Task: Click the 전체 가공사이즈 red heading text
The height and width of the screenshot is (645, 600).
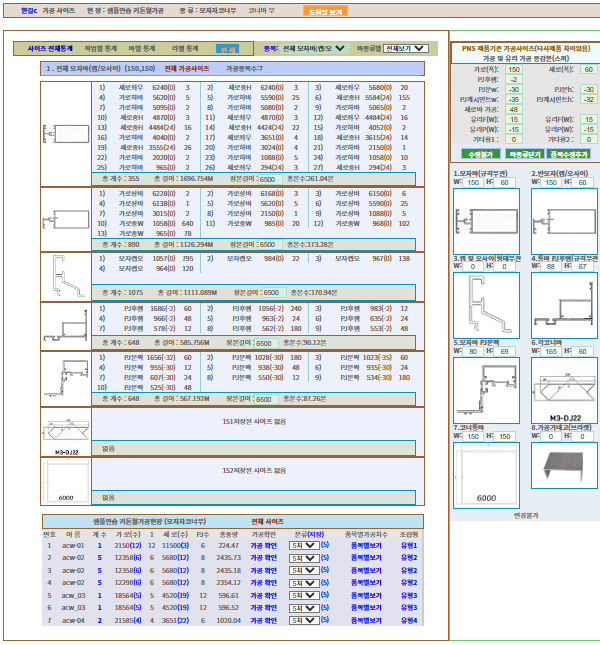Action: tap(187, 69)
